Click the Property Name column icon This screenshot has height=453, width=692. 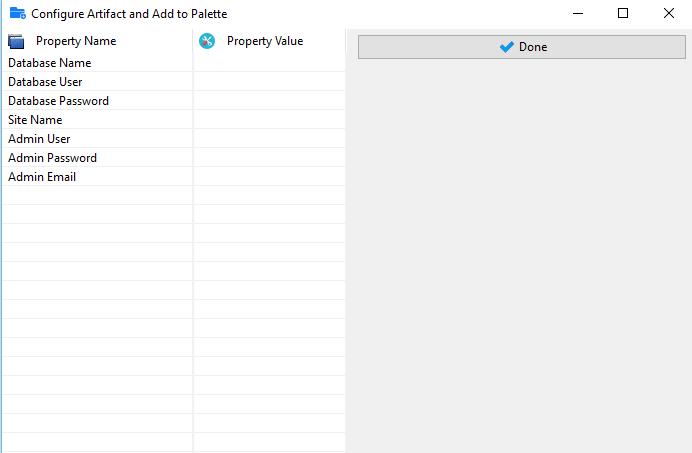click(16, 41)
